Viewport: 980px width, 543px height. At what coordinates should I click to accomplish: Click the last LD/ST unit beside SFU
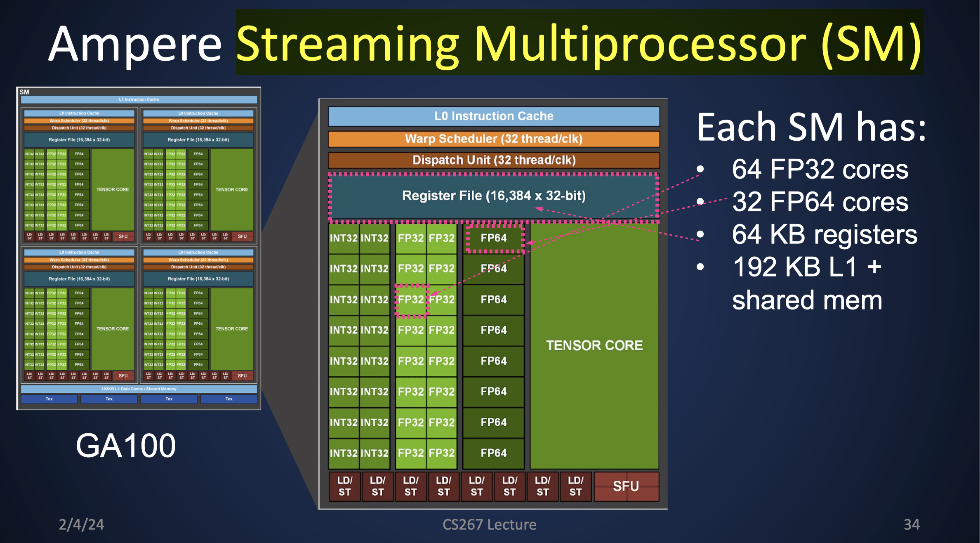pos(575,486)
